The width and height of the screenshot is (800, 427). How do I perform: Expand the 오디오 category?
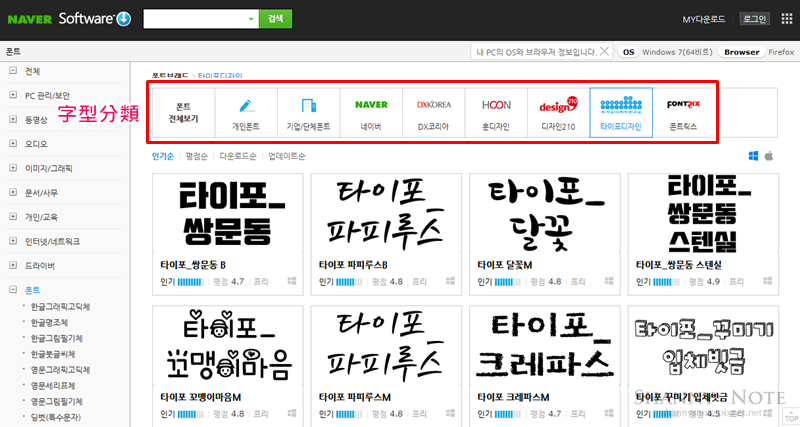pyautogui.click(x=13, y=143)
